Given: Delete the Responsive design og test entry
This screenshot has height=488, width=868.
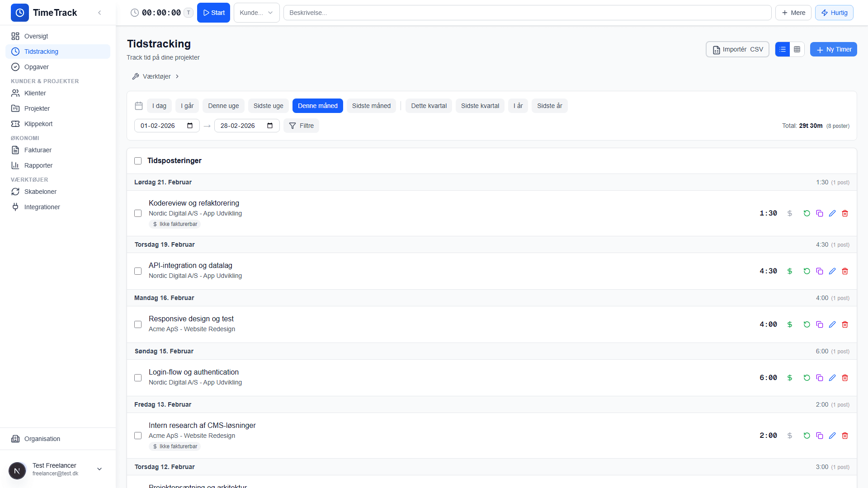Looking at the screenshot, I should (x=845, y=324).
